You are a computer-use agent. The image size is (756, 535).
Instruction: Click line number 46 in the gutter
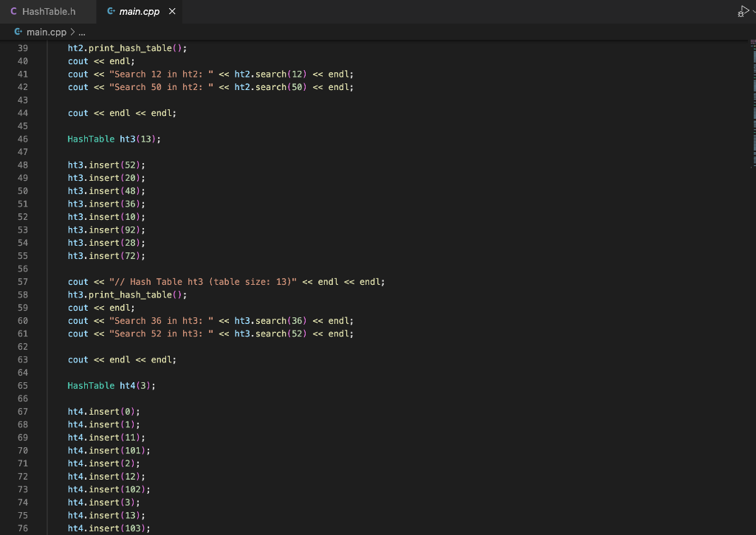[x=23, y=139]
